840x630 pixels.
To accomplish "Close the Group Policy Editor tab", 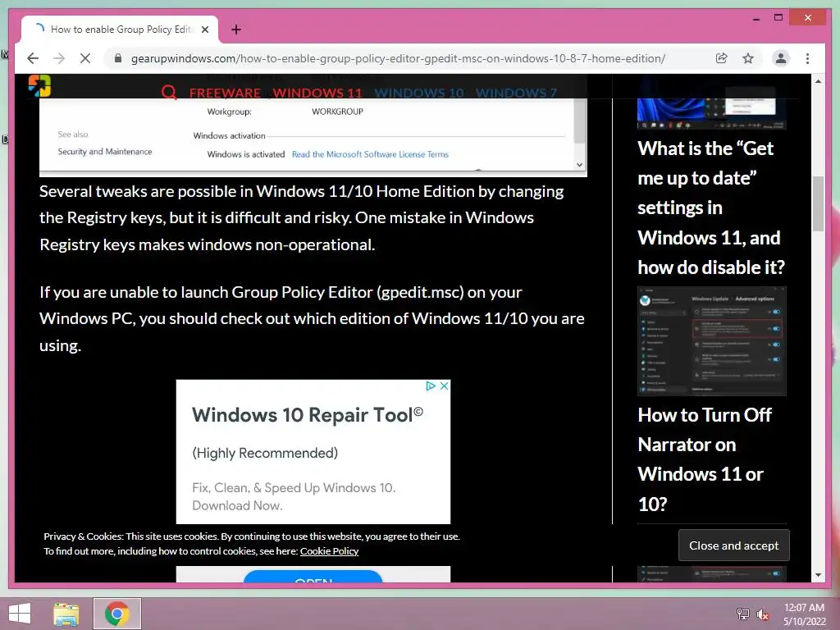I will (205, 30).
